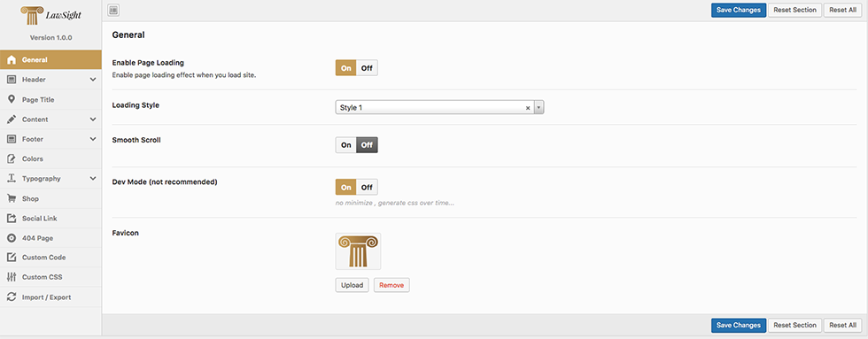Expand the Footer submenu chevron
Image resolution: width=868 pixels, height=339 pixels.
(92, 139)
